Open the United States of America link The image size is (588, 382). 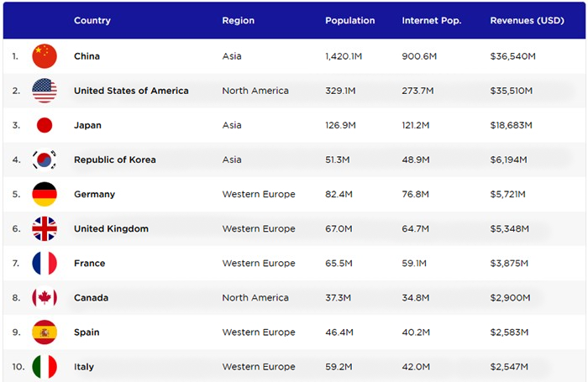131,91
